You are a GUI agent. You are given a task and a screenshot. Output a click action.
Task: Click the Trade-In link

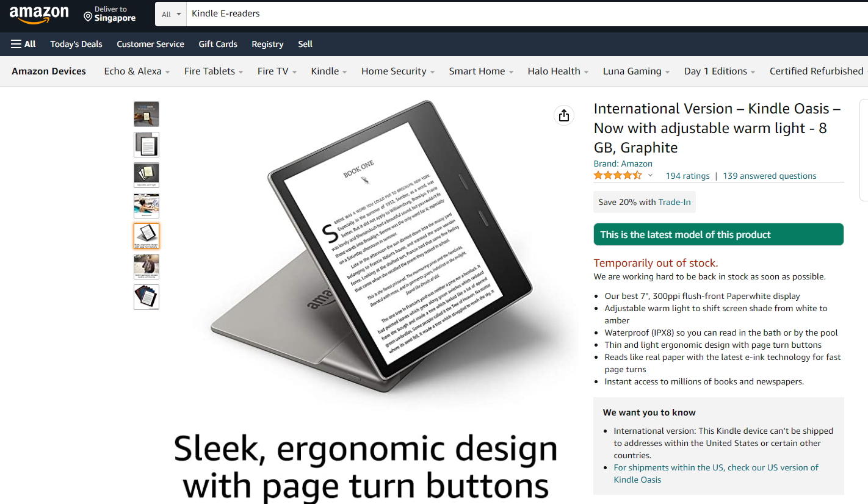pyautogui.click(x=675, y=202)
